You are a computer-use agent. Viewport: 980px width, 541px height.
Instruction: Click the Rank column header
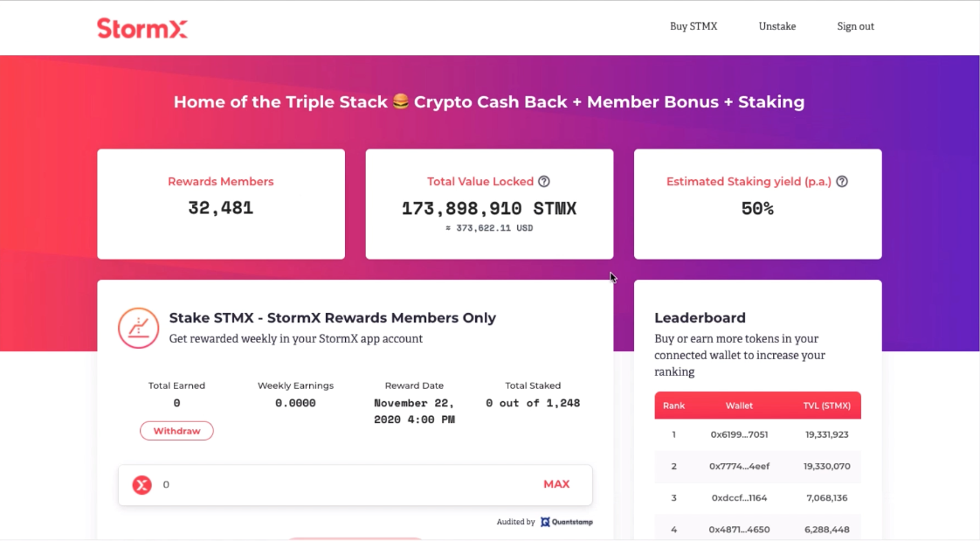tap(673, 406)
